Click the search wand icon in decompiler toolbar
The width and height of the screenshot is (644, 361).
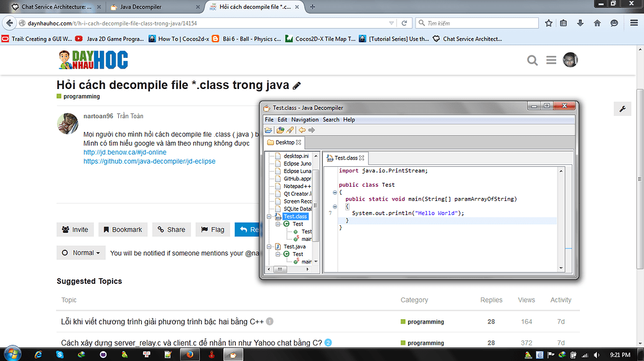[x=291, y=129]
